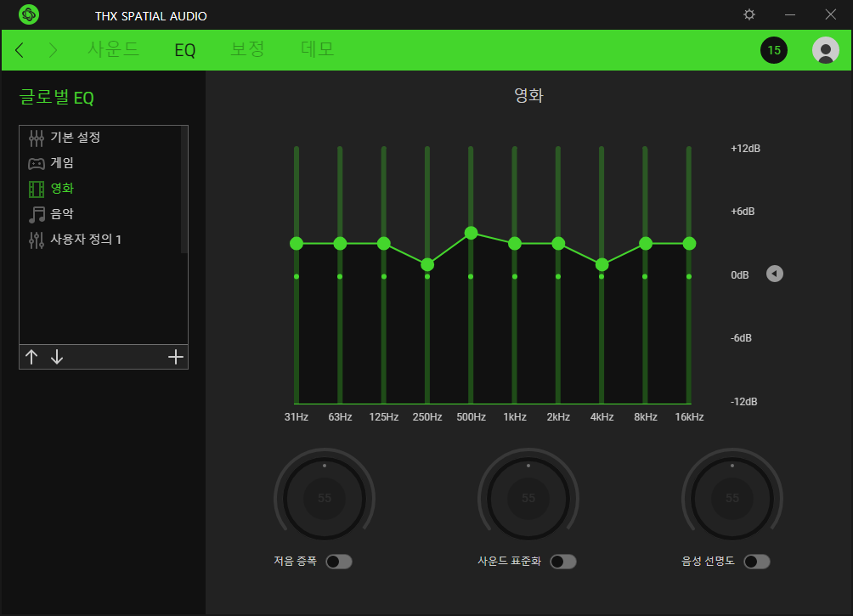Image resolution: width=853 pixels, height=616 pixels.
Task: Click the 4kHz slider handle
Action: point(602,265)
